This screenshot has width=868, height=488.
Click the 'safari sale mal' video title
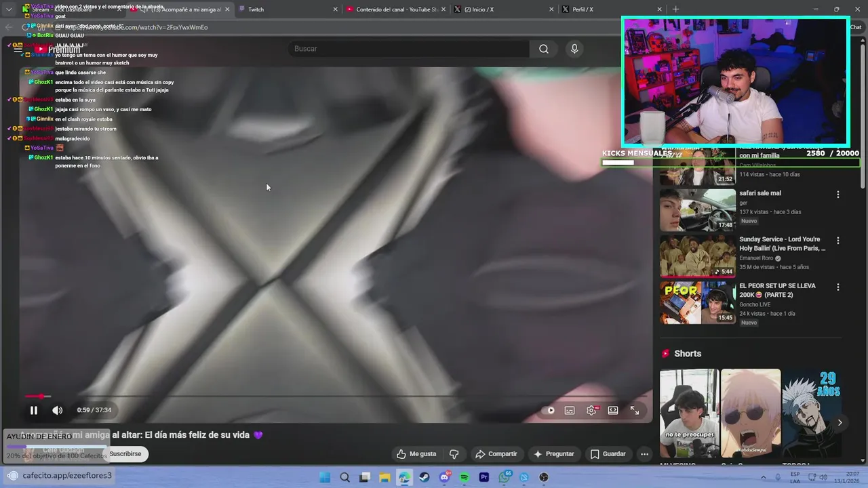pyautogui.click(x=759, y=193)
